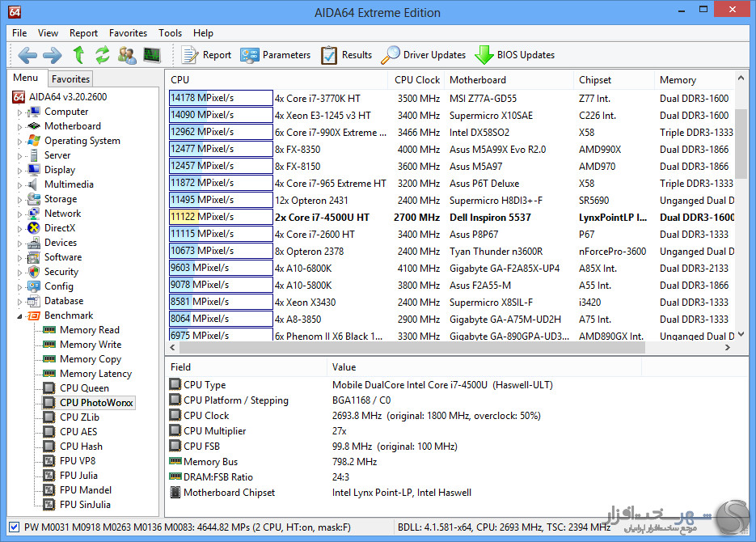Click the green Up arrow toolbar icon

coord(78,55)
